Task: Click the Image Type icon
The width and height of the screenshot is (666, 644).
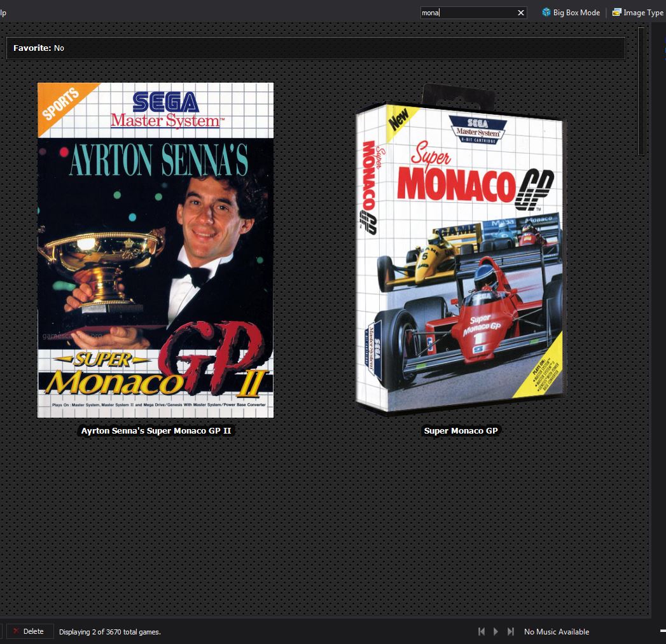Action: coord(617,12)
